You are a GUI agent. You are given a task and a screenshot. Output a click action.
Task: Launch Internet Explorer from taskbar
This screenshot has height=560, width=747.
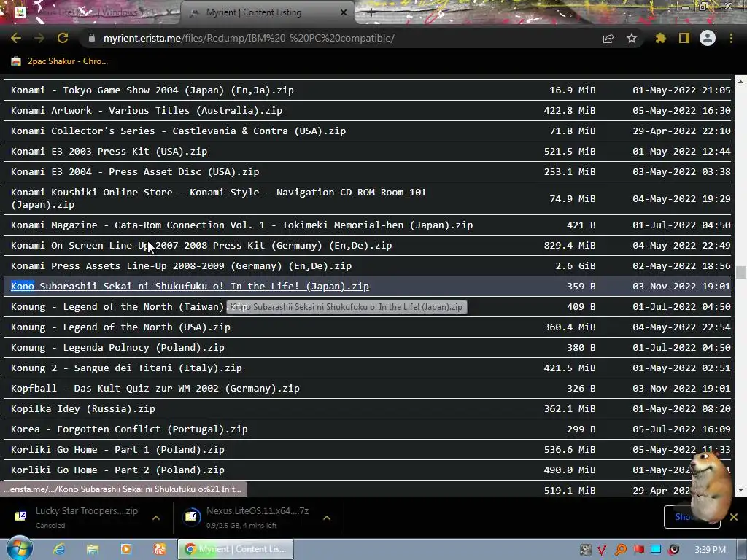pos(59,549)
